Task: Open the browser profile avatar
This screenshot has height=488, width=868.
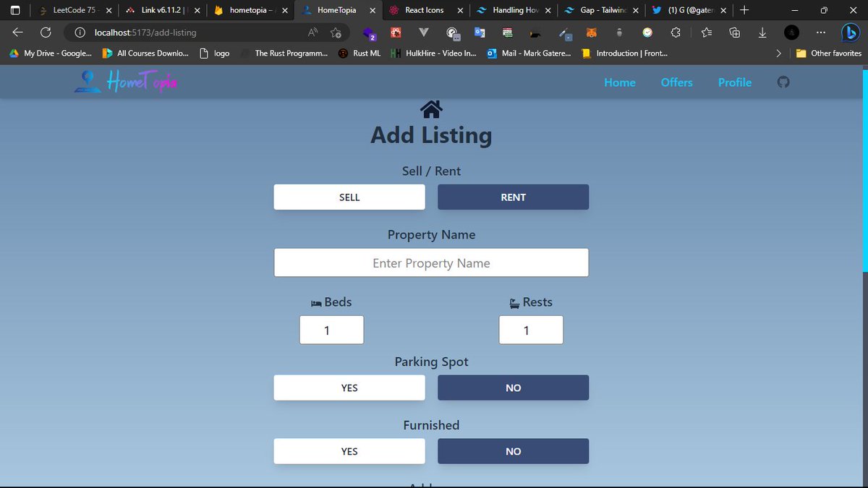Action: point(792,33)
